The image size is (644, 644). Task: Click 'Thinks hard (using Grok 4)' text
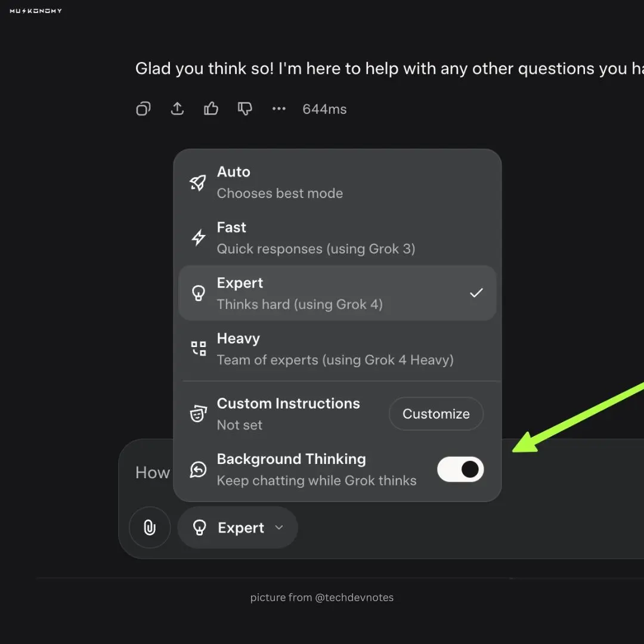[300, 304]
